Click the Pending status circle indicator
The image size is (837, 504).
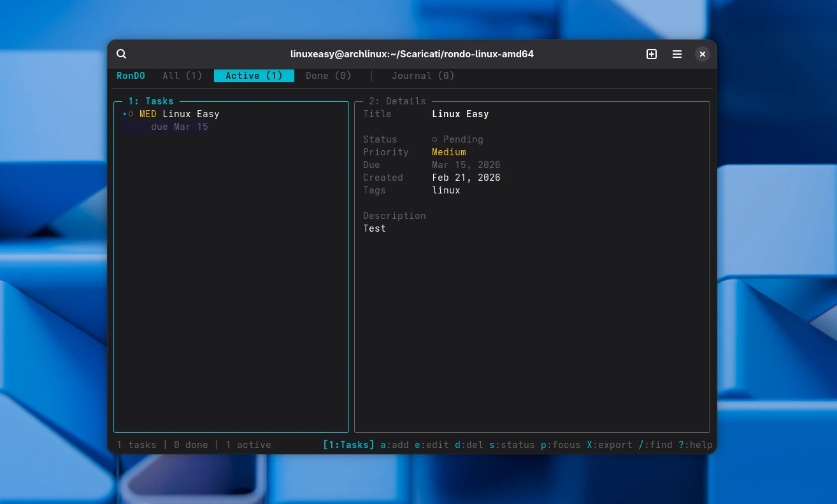coord(435,139)
